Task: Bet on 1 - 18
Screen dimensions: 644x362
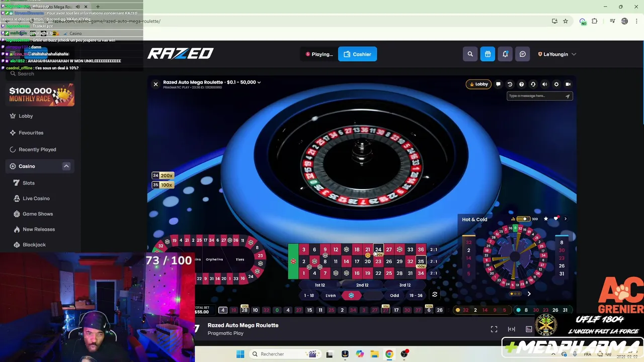Action: 309,296
